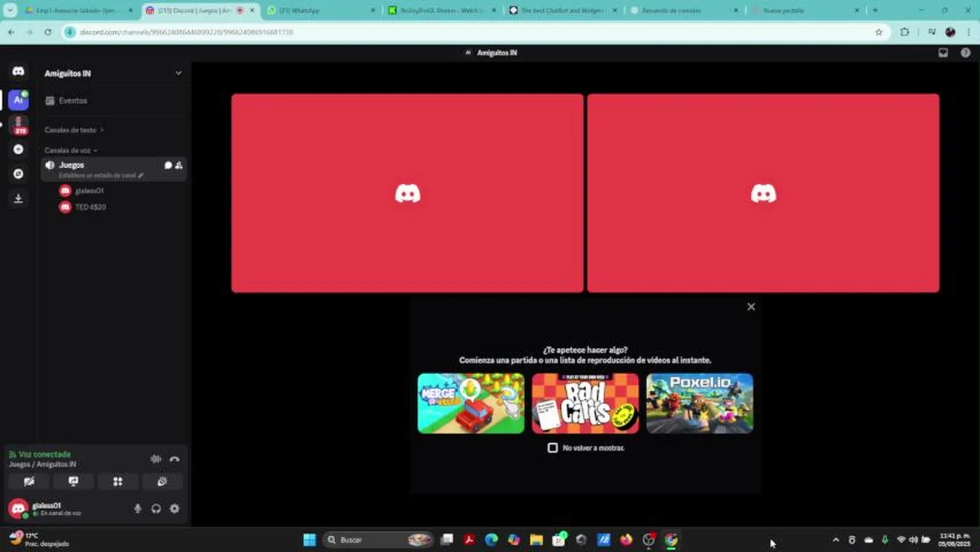Screen dimensions: 980x552
Task: Open chat icon on Juegos channel
Action: click(x=168, y=165)
